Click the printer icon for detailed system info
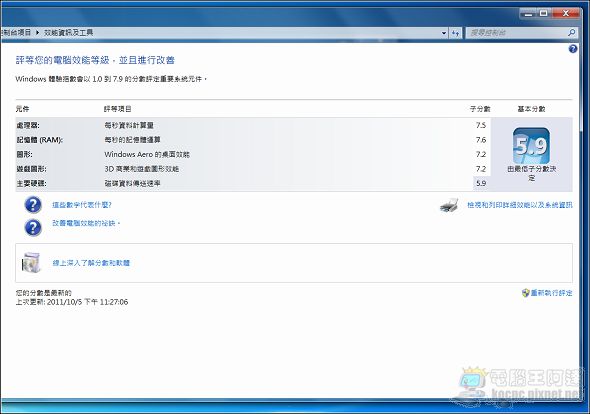 click(449, 205)
